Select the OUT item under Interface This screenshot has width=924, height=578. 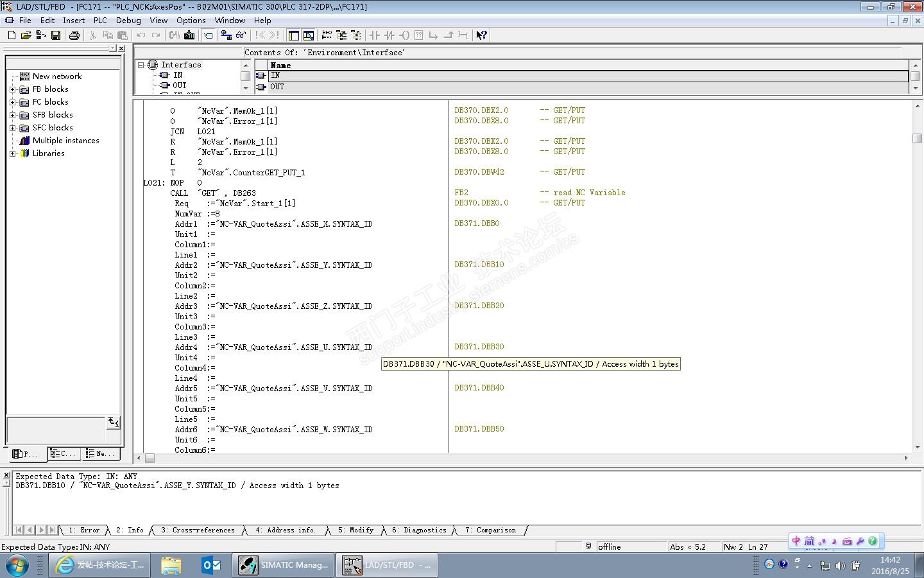pos(180,85)
